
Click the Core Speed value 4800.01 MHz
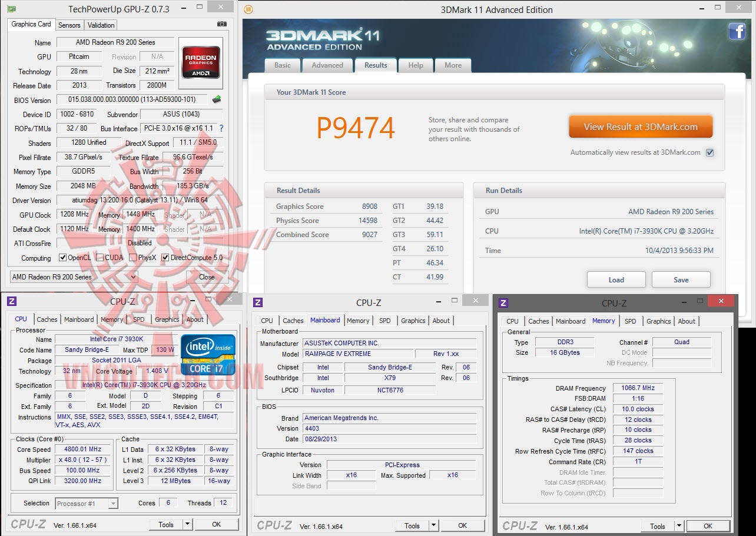coord(84,450)
